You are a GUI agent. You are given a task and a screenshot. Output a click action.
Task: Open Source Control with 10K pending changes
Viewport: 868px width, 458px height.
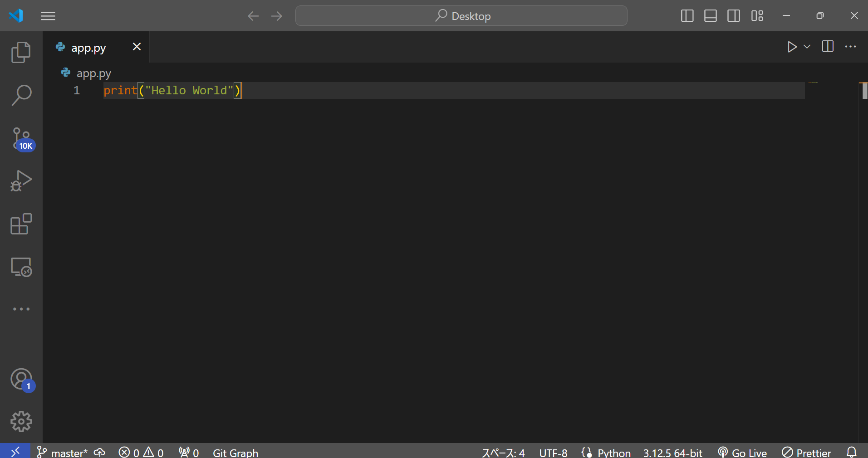tap(21, 138)
